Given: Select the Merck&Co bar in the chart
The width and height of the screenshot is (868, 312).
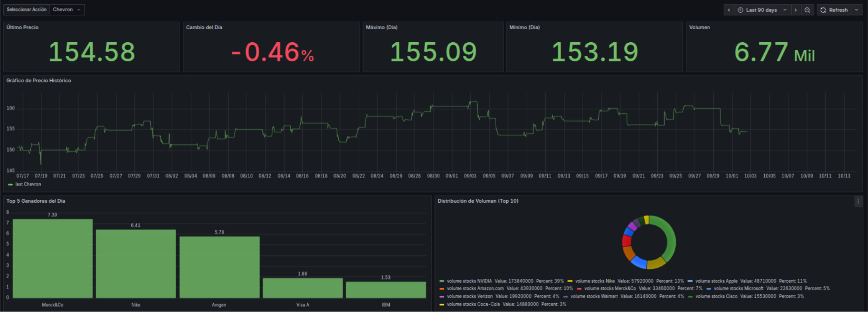Looking at the screenshot, I should coord(53,259).
